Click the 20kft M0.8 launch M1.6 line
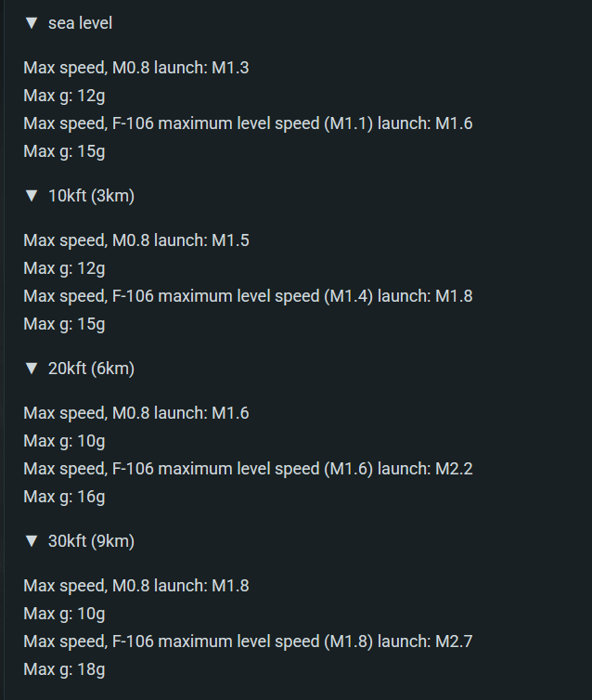 pyautogui.click(x=136, y=413)
